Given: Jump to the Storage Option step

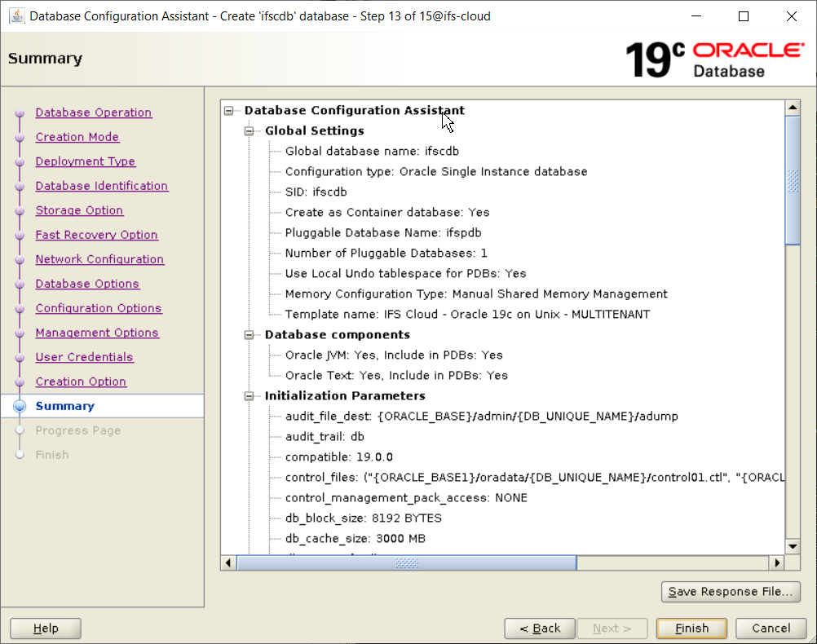Looking at the screenshot, I should coord(79,210).
